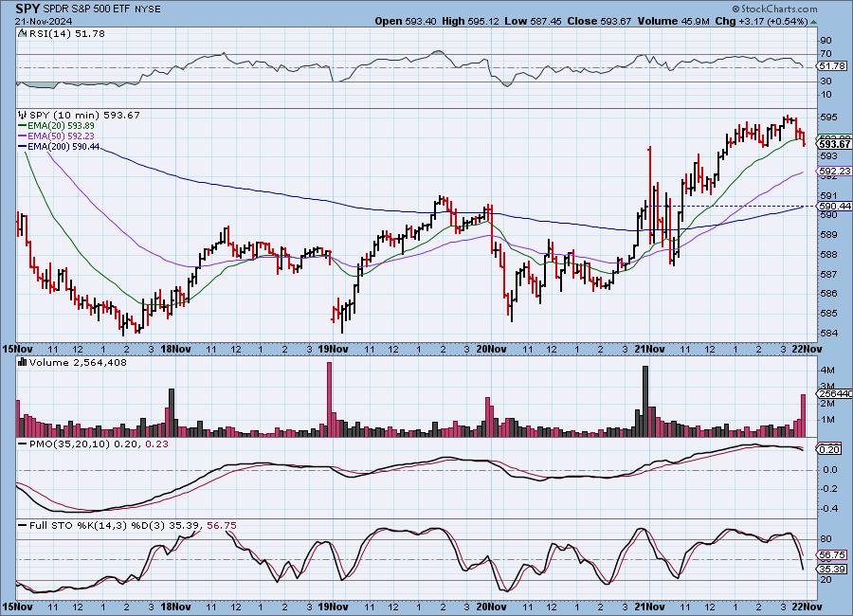853x616 pixels.
Task: Select the SPY ticker symbol in the header
Action: coord(27,9)
